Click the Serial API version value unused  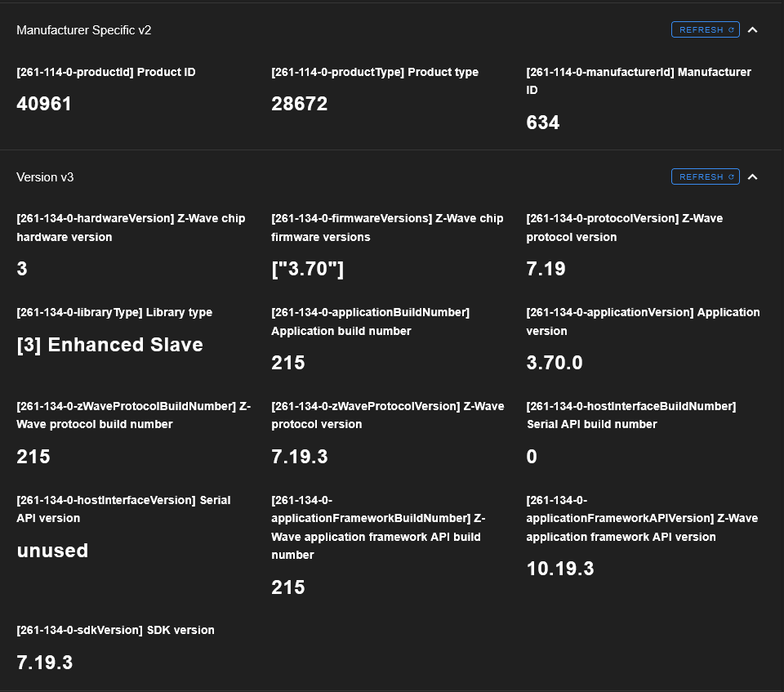(52, 551)
